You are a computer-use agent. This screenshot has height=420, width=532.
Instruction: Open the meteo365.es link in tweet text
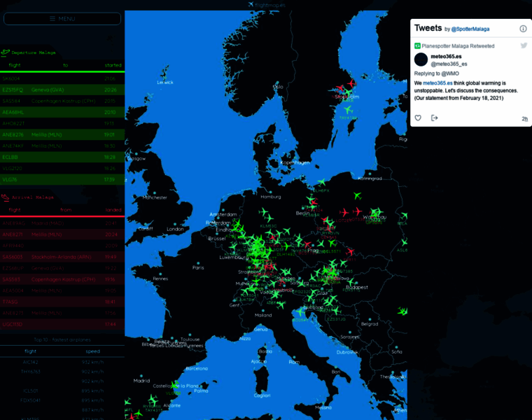tap(437, 83)
